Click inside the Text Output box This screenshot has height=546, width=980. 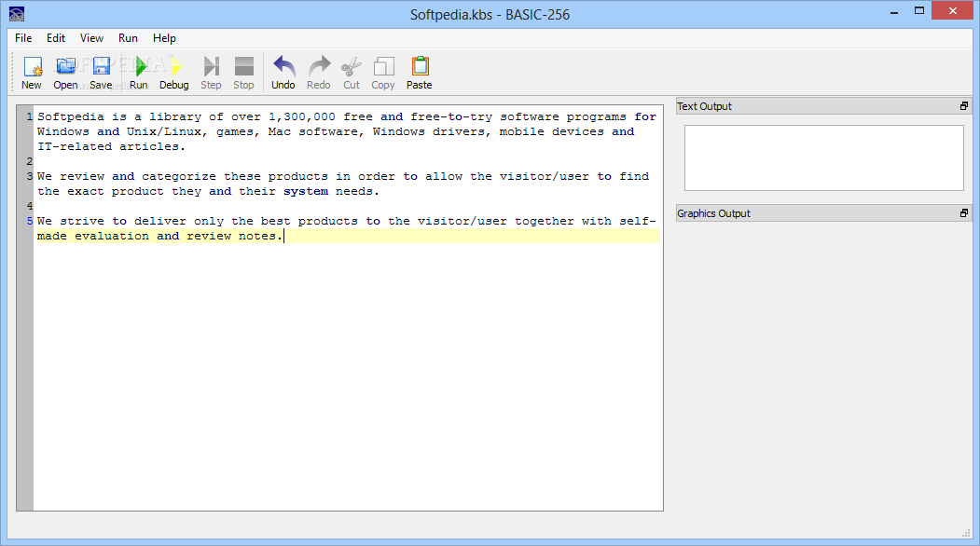tap(823, 157)
